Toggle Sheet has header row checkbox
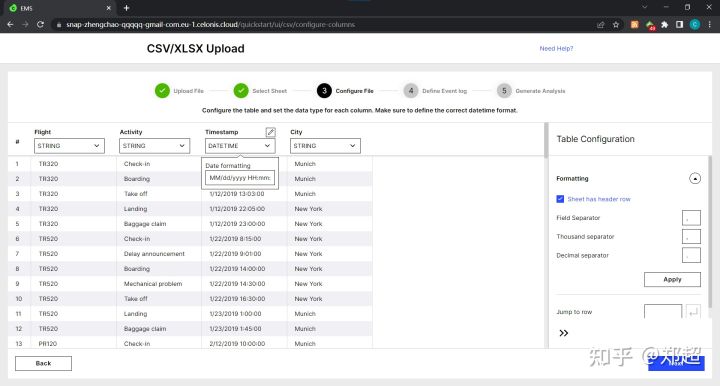 pyautogui.click(x=560, y=199)
